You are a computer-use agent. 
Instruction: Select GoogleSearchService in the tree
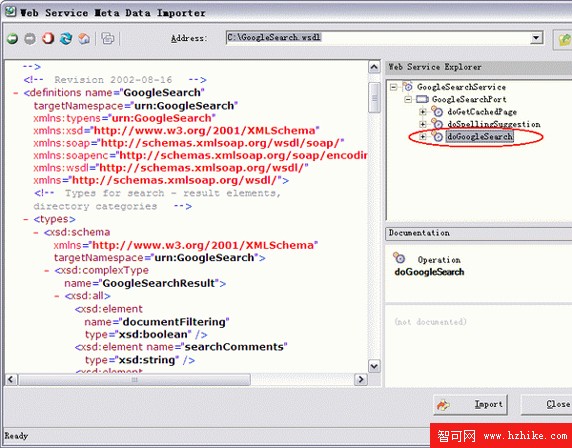461,87
